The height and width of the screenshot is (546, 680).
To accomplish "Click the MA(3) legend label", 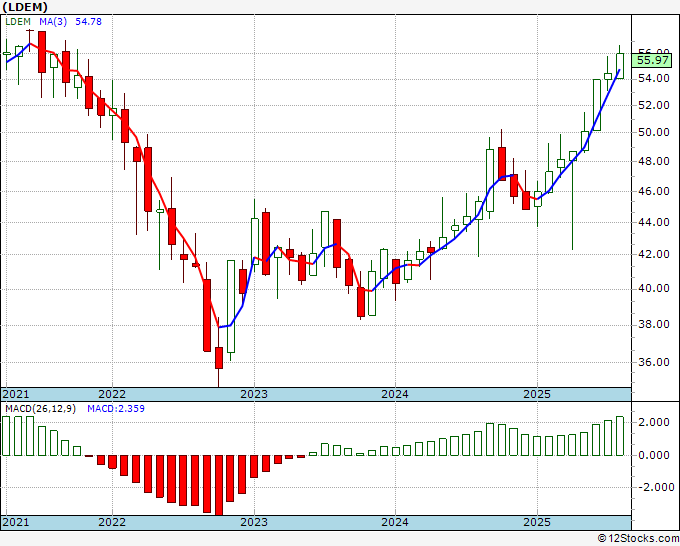I will pos(53,21).
